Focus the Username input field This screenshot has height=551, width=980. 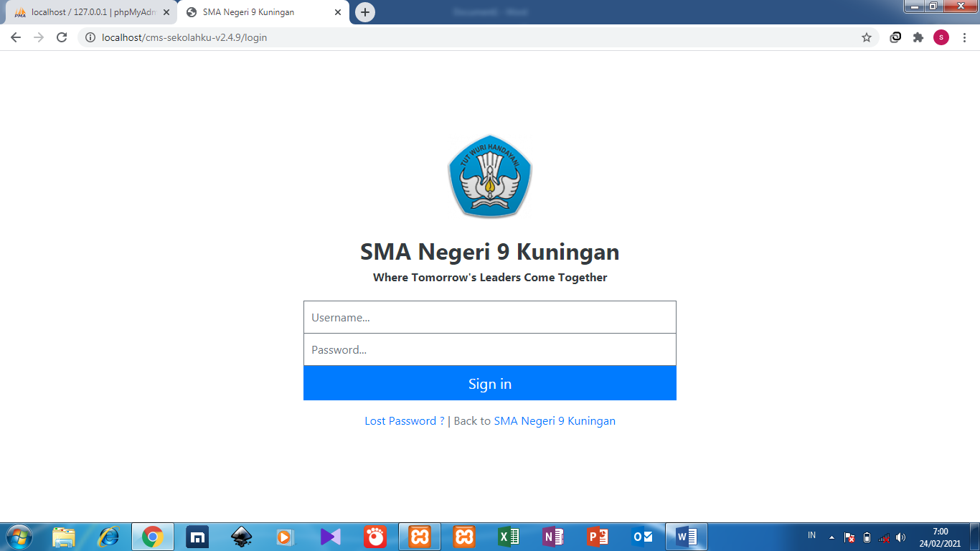pyautogui.click(x=490, y=317)
